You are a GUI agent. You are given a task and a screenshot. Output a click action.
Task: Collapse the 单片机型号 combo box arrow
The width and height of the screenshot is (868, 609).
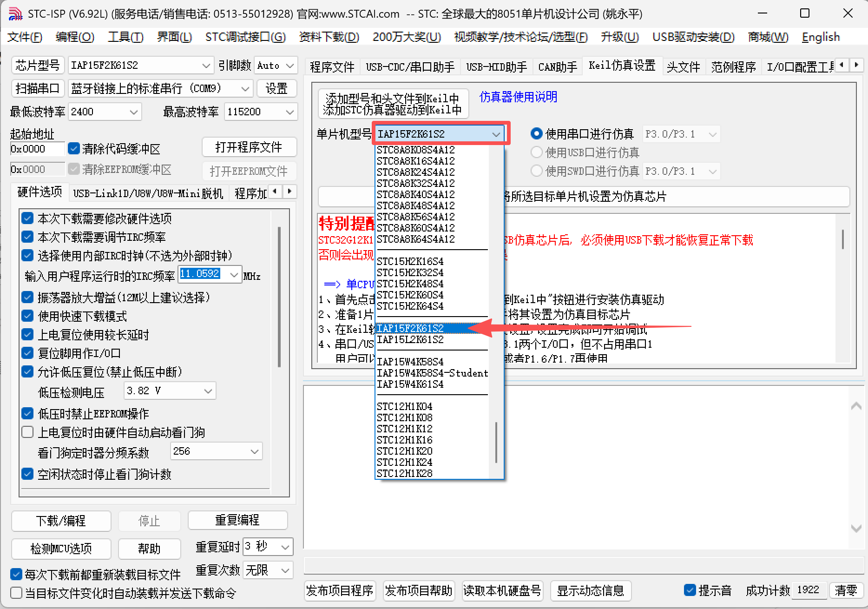coord(496,134)
